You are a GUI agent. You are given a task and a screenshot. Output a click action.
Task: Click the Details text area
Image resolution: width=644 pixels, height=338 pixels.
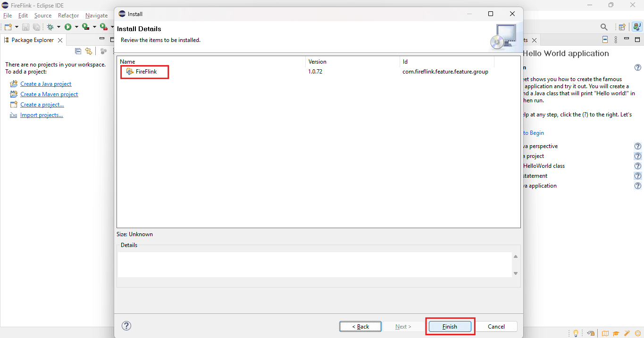click(x=314, y=264)
